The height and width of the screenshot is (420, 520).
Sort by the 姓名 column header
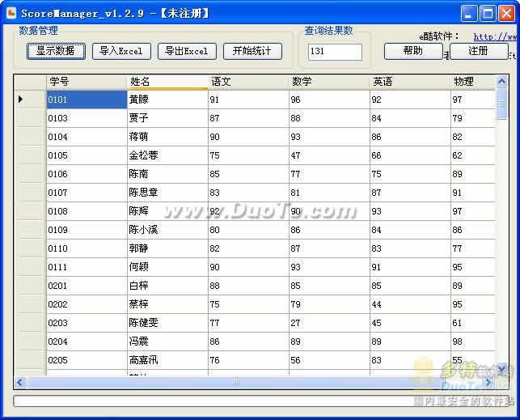tap(167, 82)
